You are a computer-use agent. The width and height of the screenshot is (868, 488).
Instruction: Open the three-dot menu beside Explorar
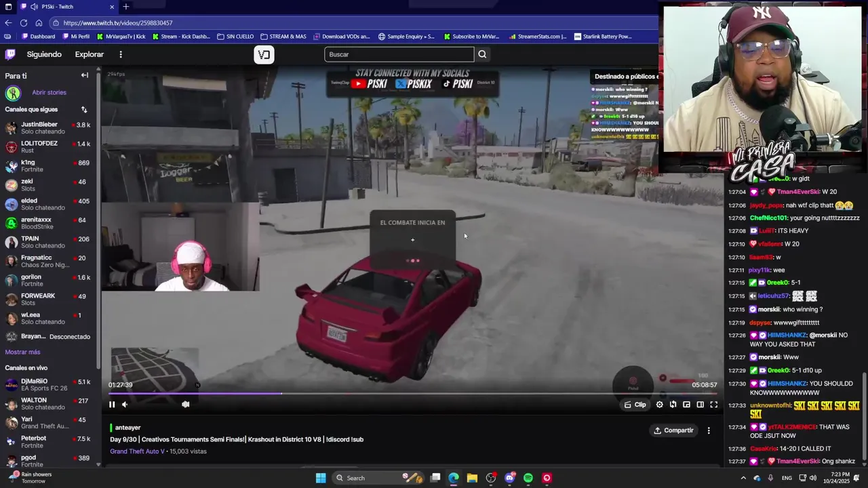click(x=121, y=54)
